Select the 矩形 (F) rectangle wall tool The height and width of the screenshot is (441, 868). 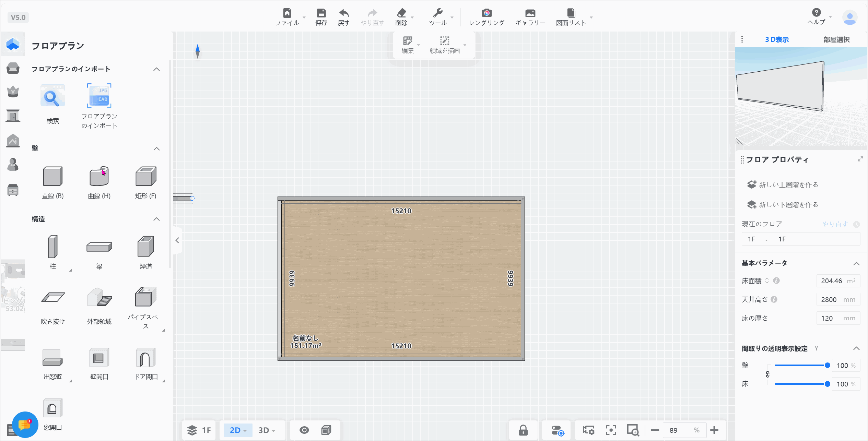pyautogui.click(x=146, y=182)
